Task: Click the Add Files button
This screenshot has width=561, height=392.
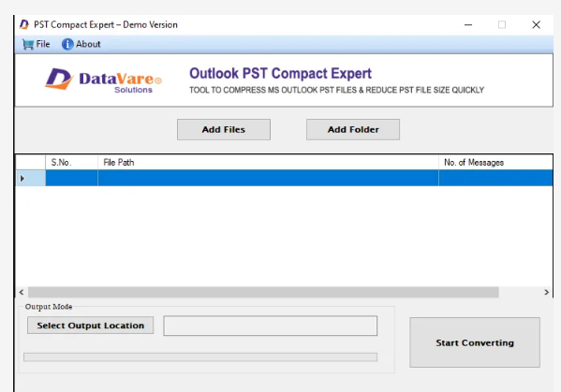Action: (224, 129)
